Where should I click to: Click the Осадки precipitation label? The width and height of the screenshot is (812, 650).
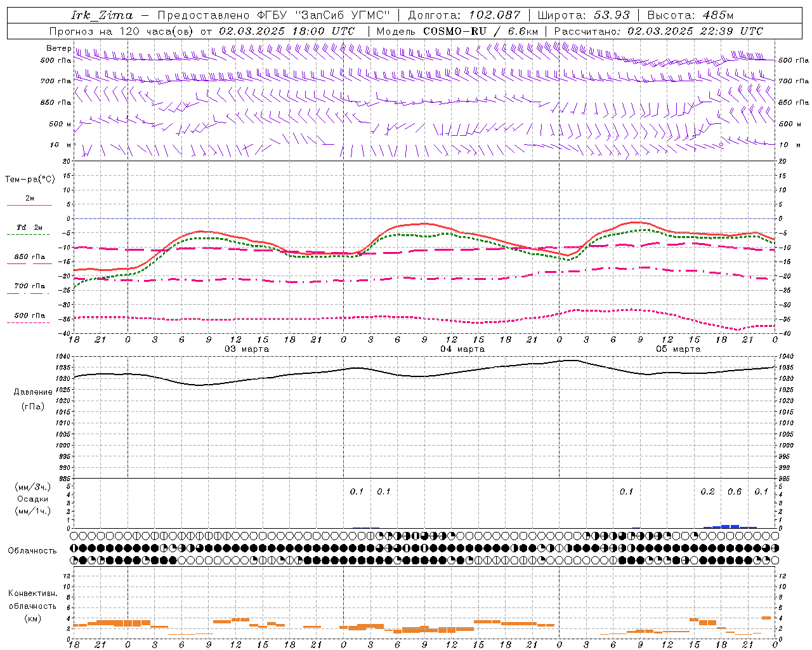pos(33,499)
